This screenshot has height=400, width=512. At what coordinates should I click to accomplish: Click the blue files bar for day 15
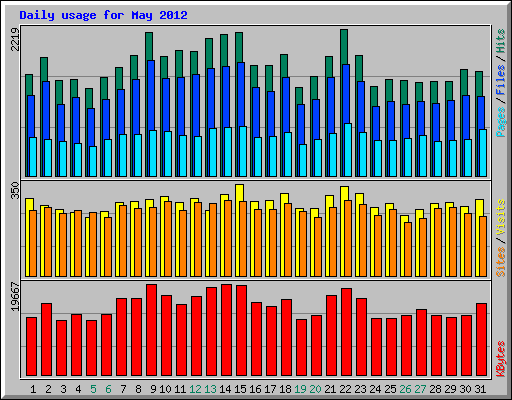(241, 94)
